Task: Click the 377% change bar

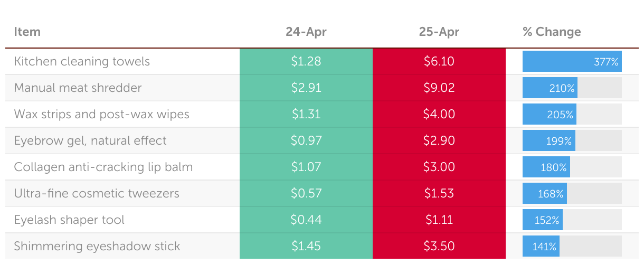Action: point(572,61)
